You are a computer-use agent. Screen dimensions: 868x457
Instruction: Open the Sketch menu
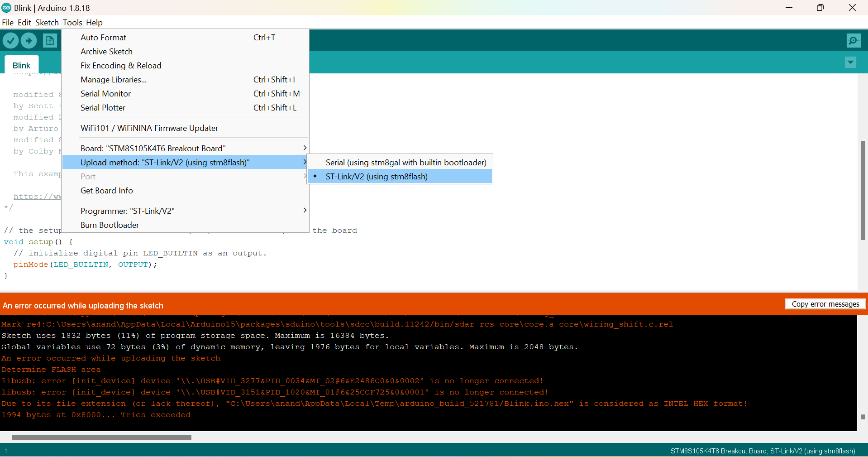tap(47, 23)
